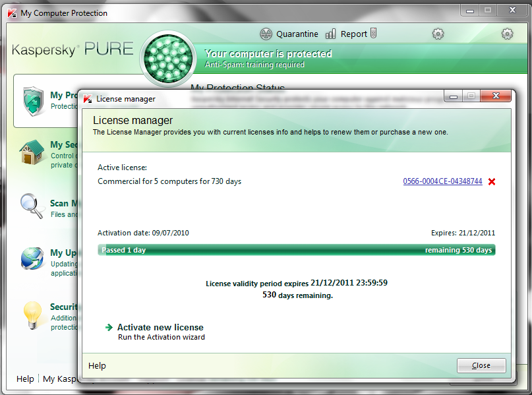
Task: Click 'Commercial for 5 computers for 730 days' text
Action: coord(169,181)
